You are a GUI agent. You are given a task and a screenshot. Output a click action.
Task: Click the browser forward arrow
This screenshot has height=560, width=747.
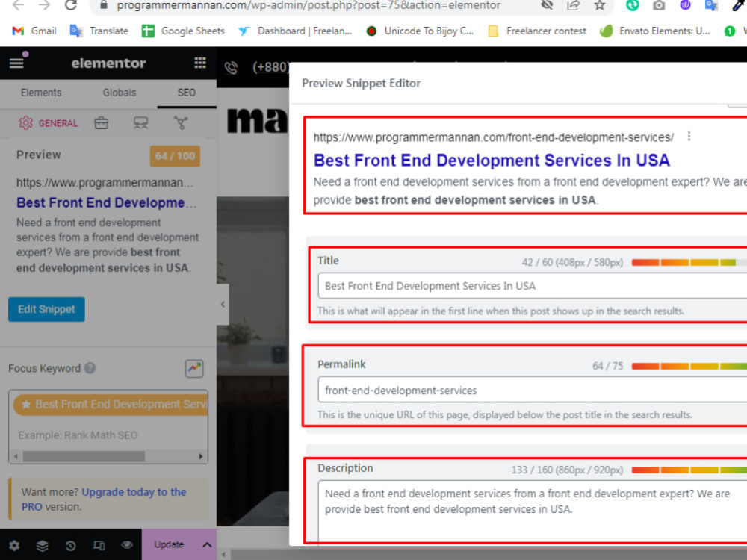pyautogui.click(x=44, y=5)
